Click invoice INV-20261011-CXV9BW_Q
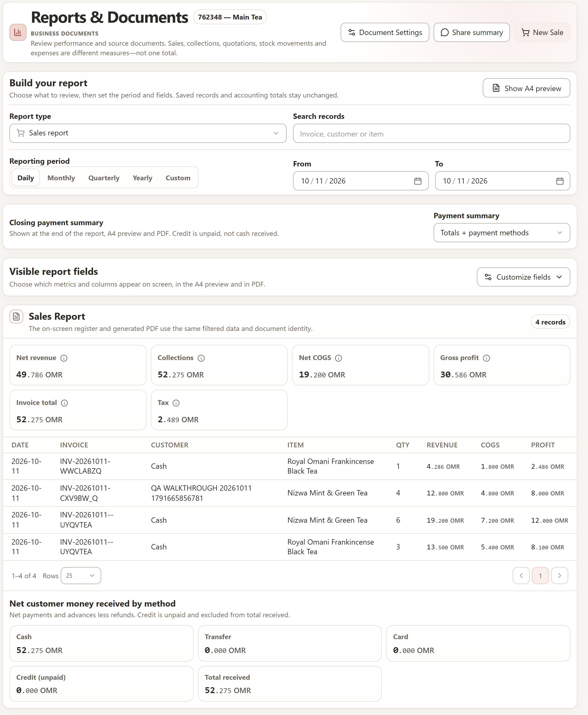The height and width of the screenshot is (715, 588). point(85,493)
